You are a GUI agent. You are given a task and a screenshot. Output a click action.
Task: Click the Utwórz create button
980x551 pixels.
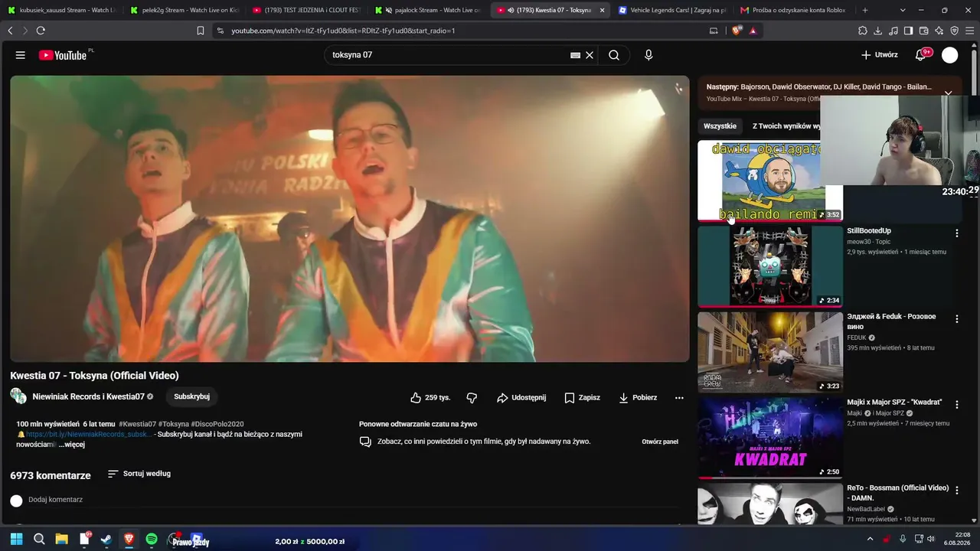pyautogui.click(x=879, y=55)
